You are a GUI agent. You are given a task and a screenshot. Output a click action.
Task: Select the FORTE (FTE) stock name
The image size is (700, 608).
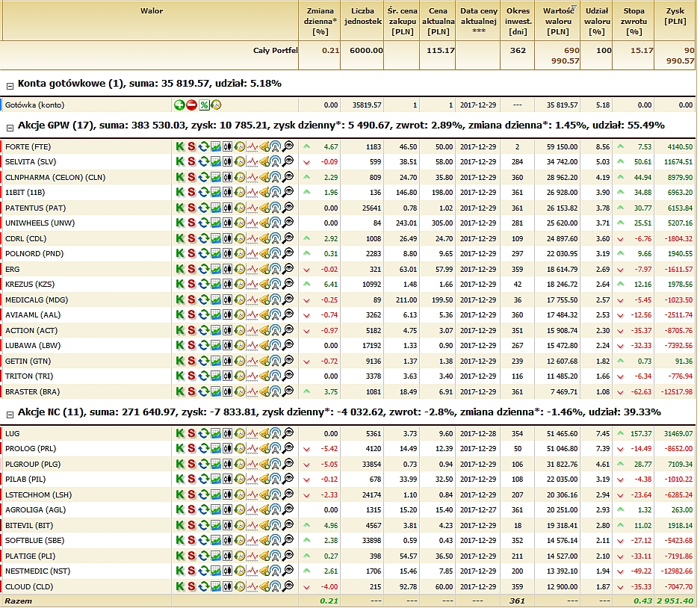28,147
